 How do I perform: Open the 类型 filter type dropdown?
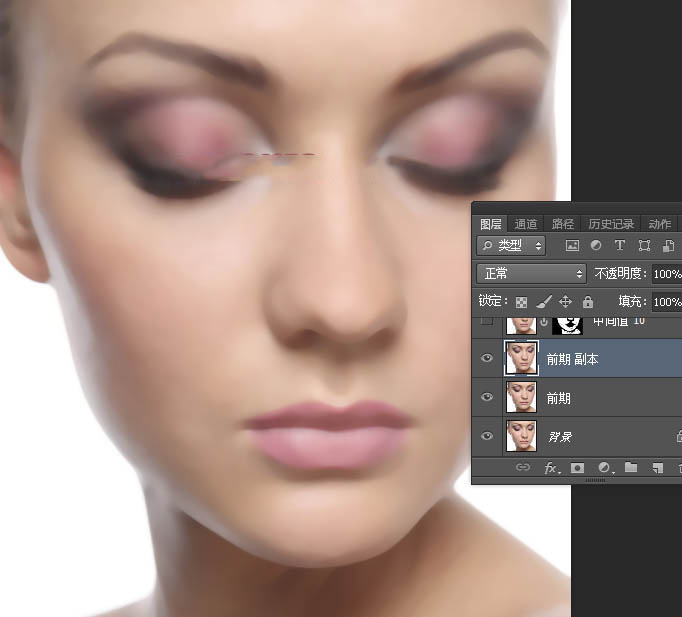(x=511, y=246)
